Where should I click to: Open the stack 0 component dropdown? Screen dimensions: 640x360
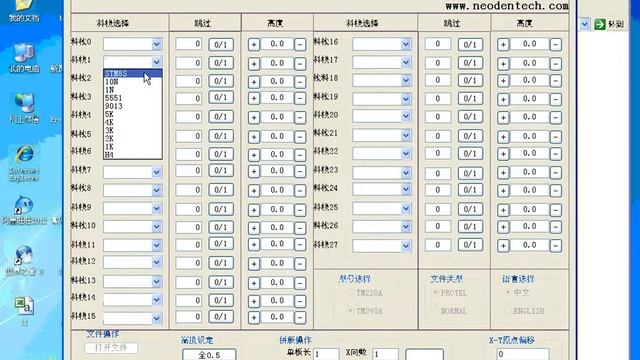point(157,44)
